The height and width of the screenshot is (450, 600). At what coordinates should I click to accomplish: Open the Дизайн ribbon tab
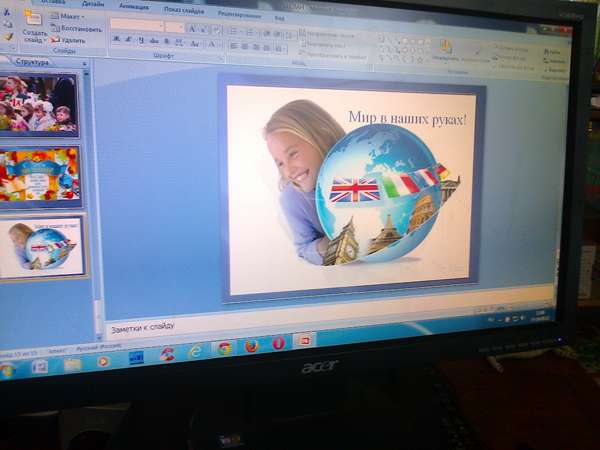[x=92, y=4]
